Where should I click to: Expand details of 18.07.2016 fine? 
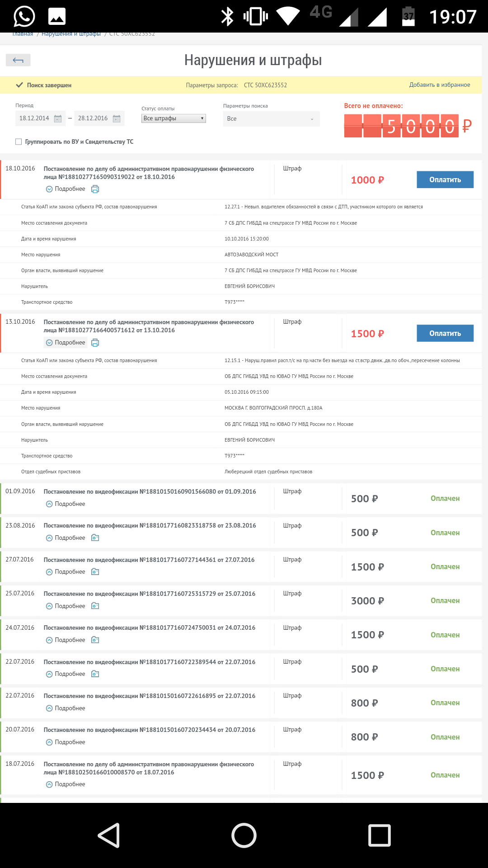tap(66, 784)
